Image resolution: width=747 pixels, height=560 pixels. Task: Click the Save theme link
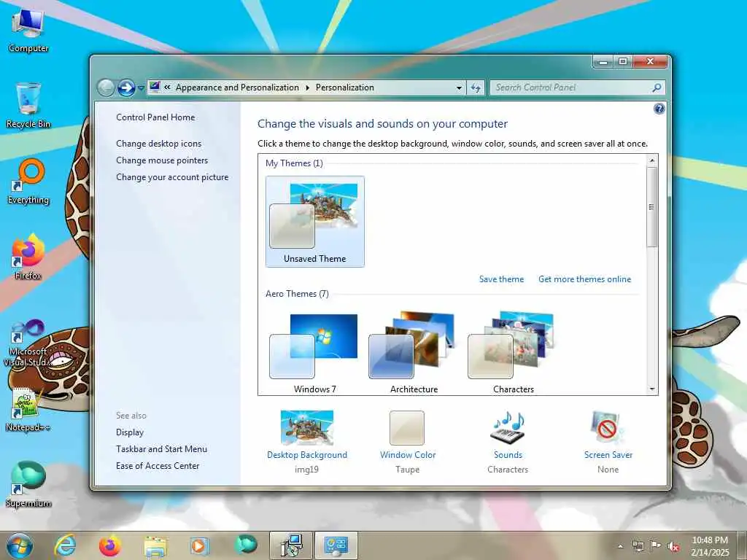click(x=501, y=279)
